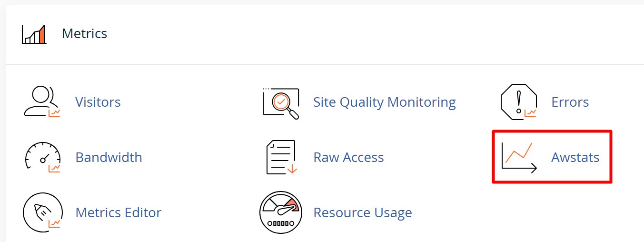Click the Site Quality Monitoring magnifier icon
This screenshot has height=242, width=644.
point(281,103)
